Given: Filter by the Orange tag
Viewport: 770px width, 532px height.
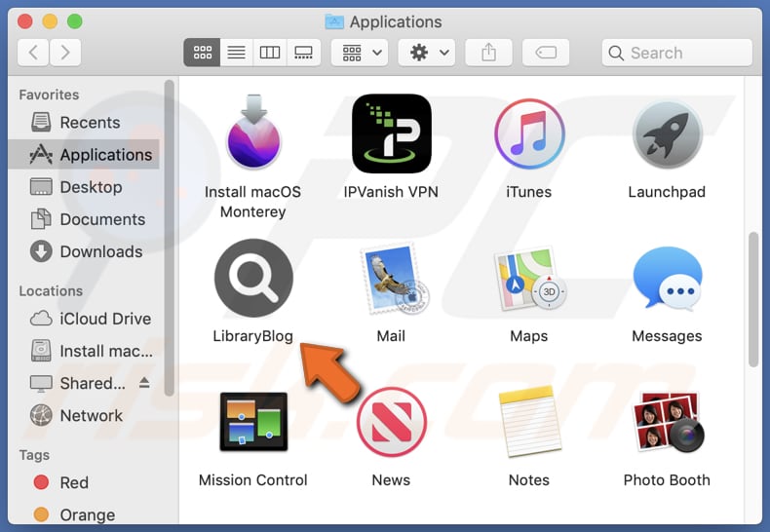Looking at the screenshot, I should click(84, 514).
